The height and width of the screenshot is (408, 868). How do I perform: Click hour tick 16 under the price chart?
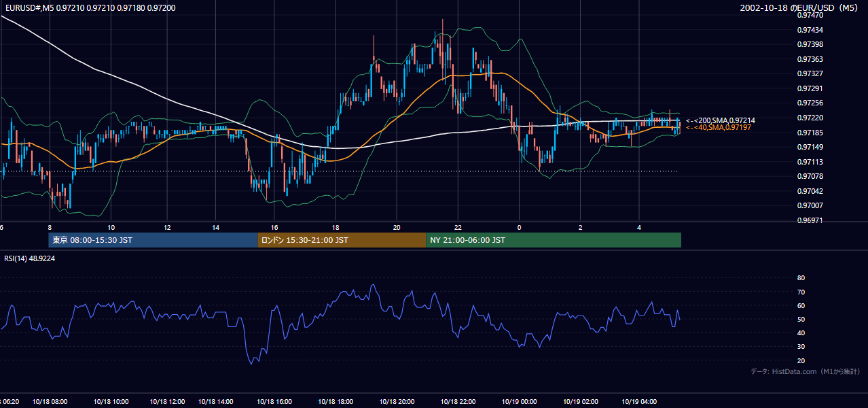274,227
